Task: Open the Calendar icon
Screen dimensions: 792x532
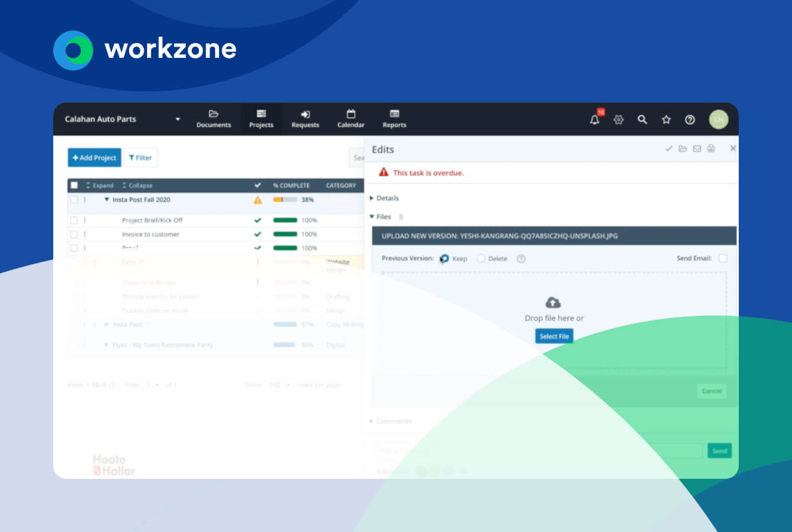Action: click(x=351, y=118)
